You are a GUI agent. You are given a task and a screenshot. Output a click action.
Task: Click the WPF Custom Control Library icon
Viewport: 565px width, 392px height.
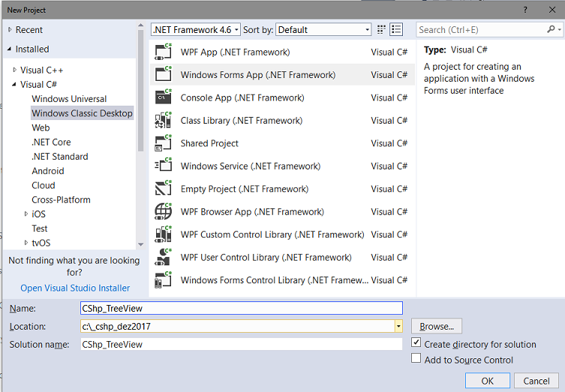[164, 235]
